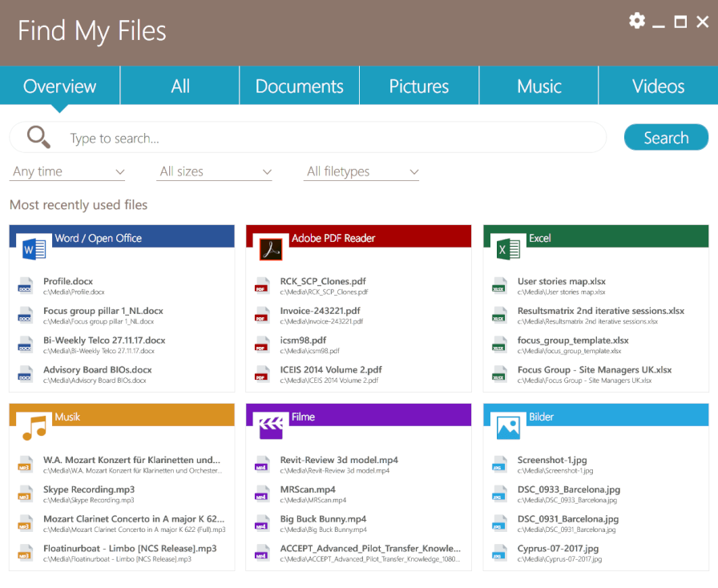Click the magnifier icon in search bar

pyautogui.click(x=35, y=137)
